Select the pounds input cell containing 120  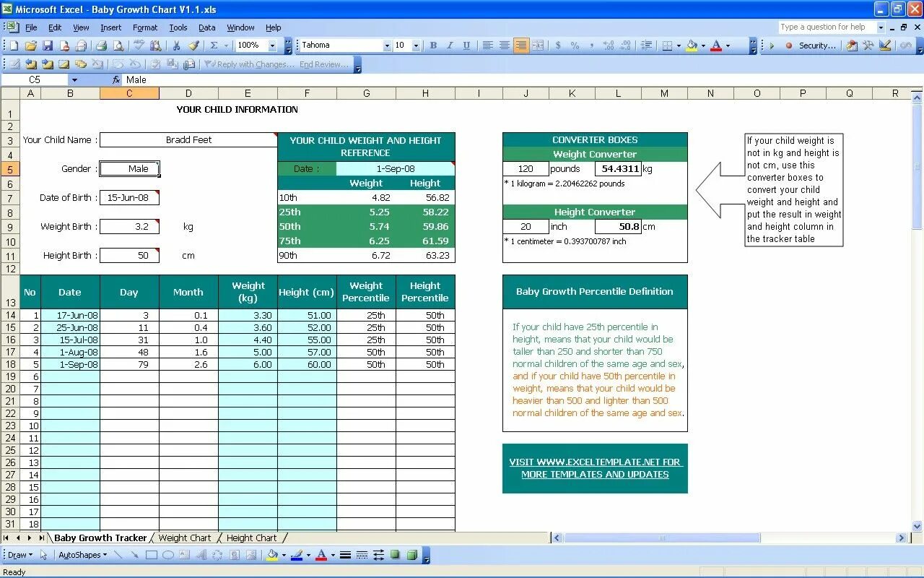coord(526,169)
